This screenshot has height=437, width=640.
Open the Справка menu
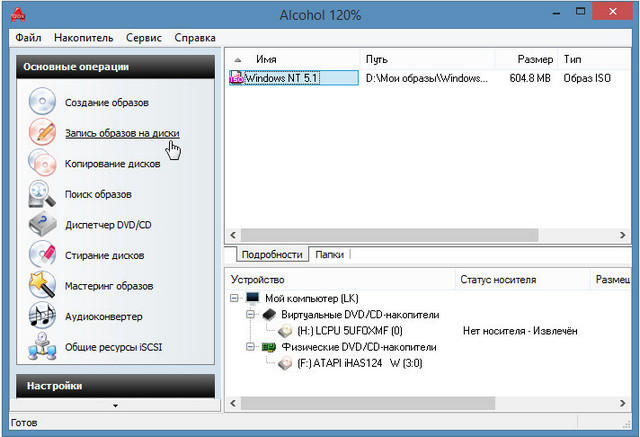pos(195,38)
